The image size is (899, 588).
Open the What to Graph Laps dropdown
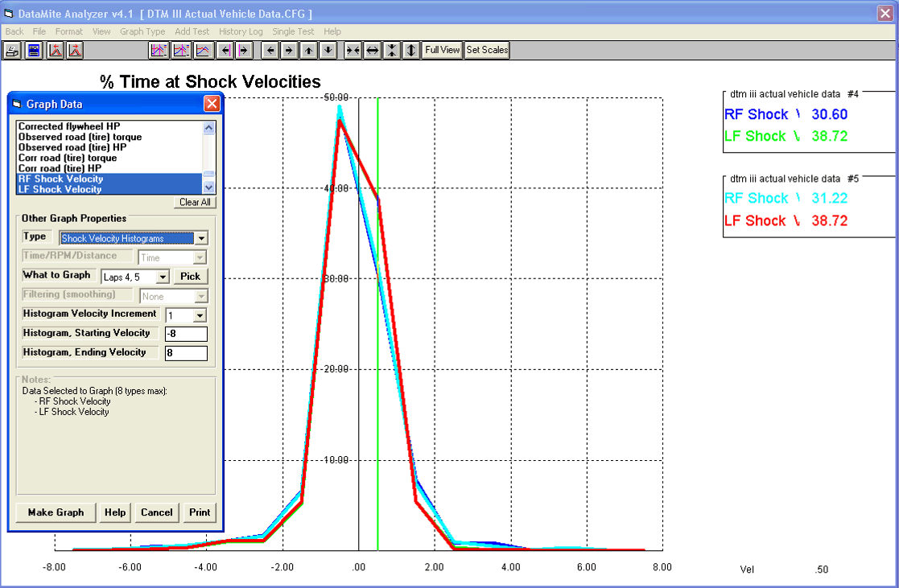(163, 278)
